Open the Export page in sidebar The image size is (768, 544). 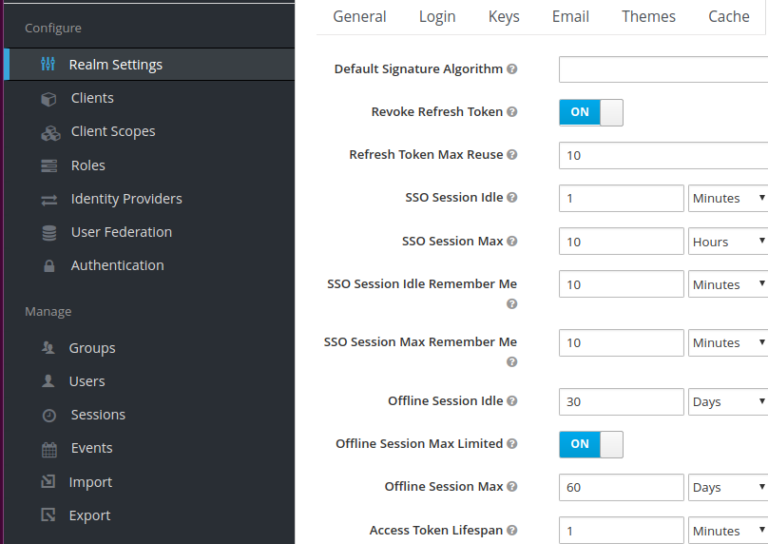point(90,516)
